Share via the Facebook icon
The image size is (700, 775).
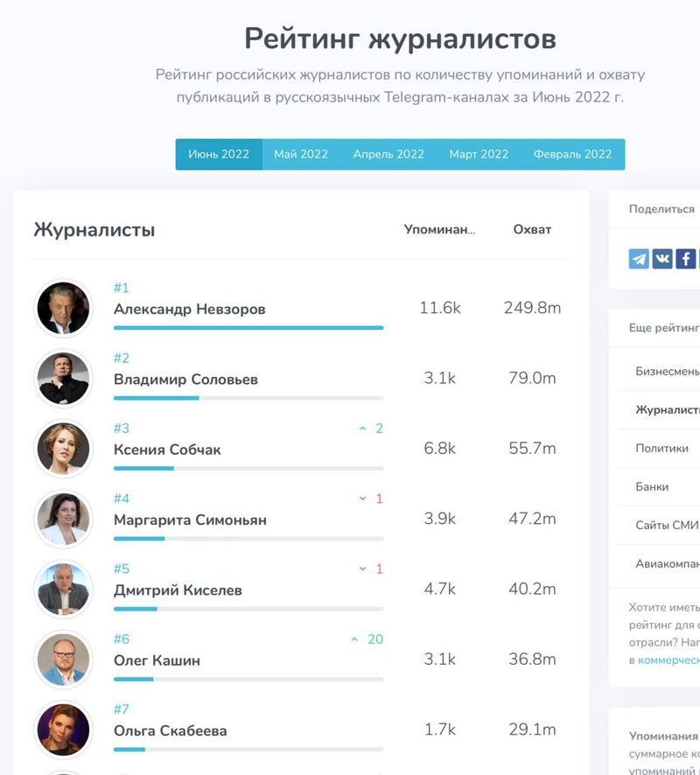pyautogui.click(x=686, y=259)
